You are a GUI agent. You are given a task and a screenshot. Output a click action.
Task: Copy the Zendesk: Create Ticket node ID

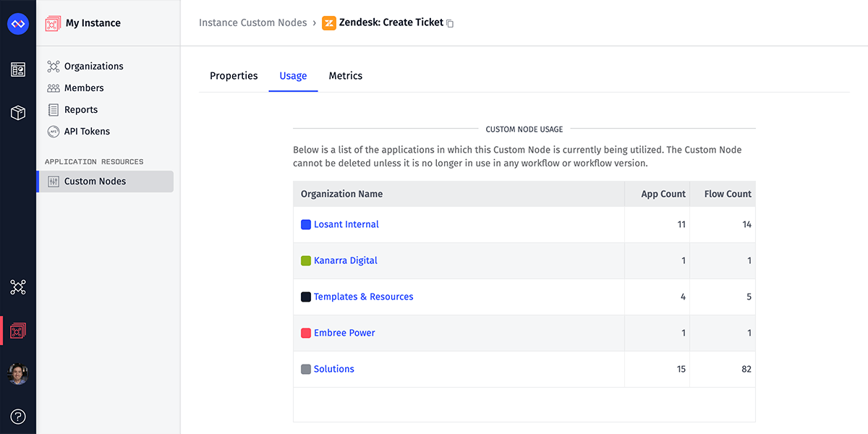click(x=450, y=24)
